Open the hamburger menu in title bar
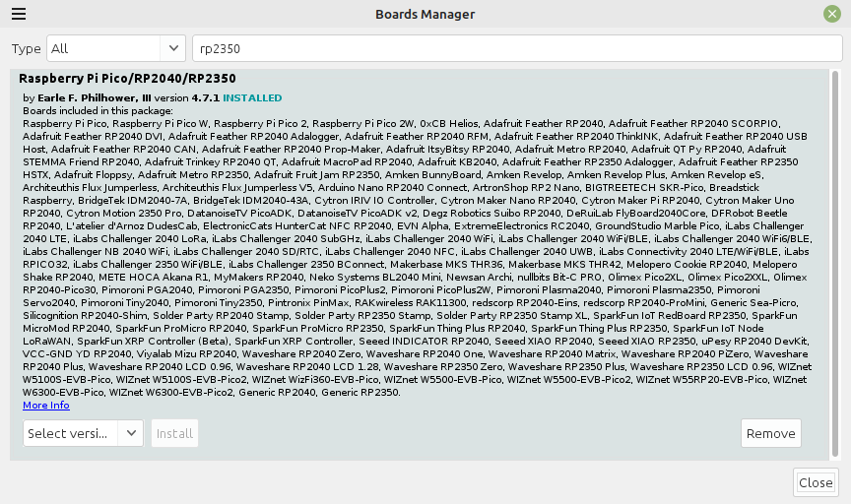This screenshot has width=851, height=504. 19,14
